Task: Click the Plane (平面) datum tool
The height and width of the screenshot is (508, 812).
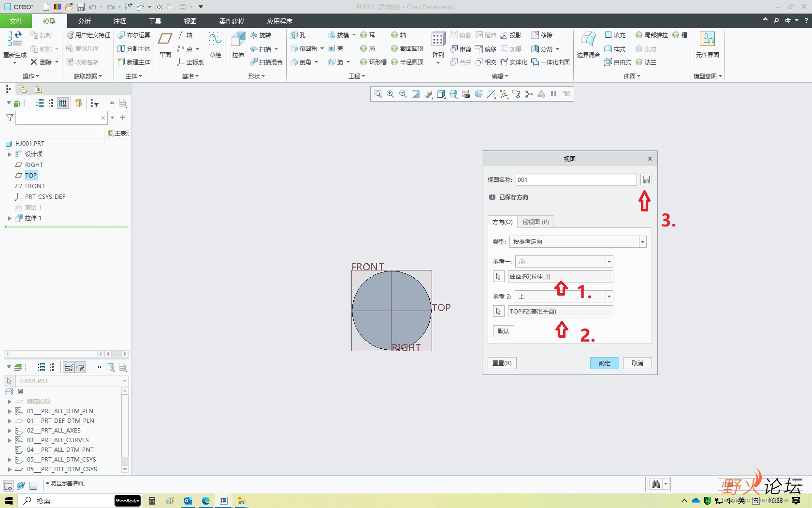Action: coord(165,44)
